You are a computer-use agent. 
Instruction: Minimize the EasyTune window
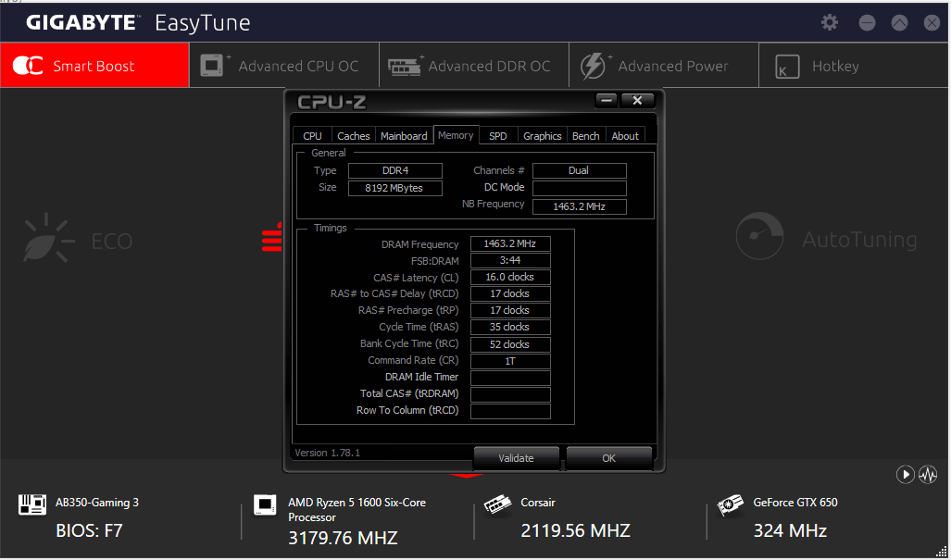tap(868, 23)
